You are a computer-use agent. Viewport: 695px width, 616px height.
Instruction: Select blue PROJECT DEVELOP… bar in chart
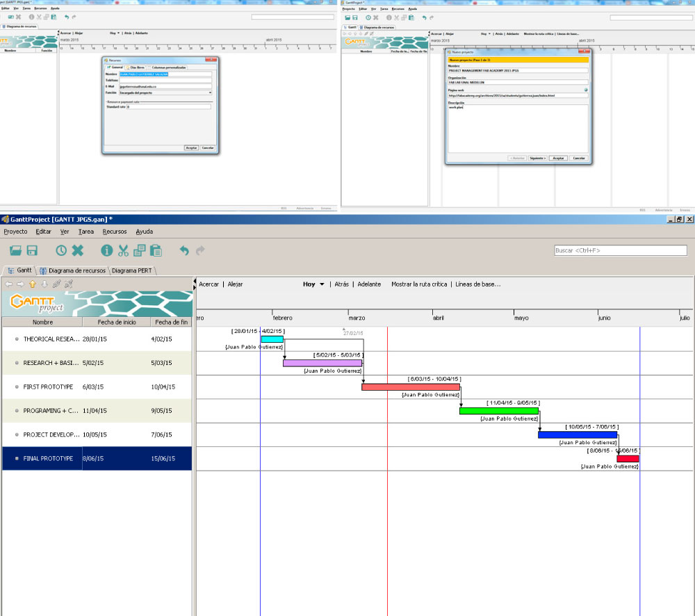point(578,435)
